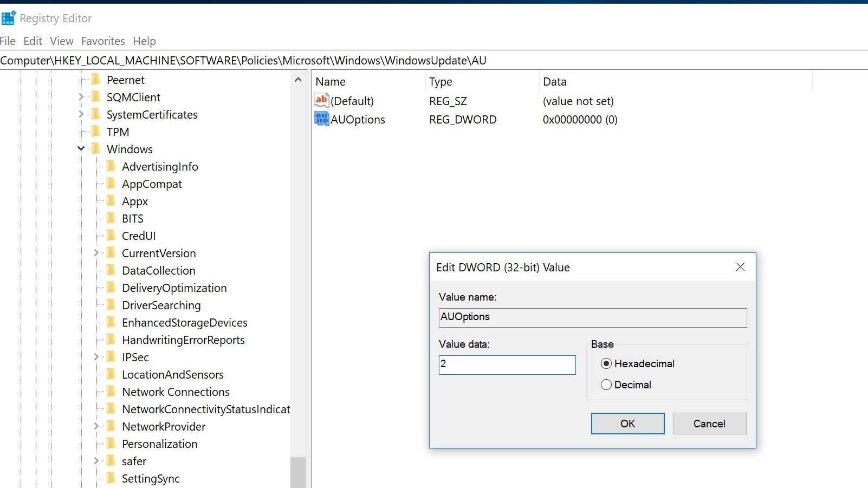Click the registry path address bar
The image size is (868, 488).
433,61
